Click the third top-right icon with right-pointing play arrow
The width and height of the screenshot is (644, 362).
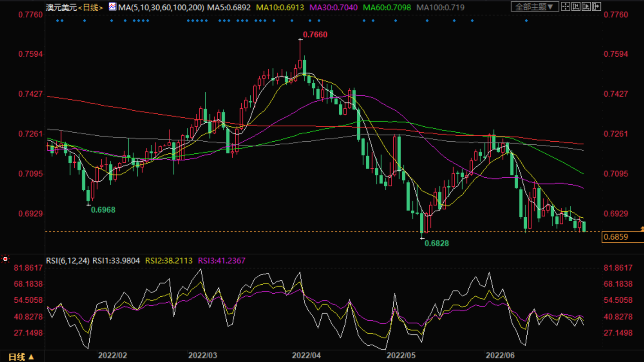pyautogui.click(x=586, y=6)
